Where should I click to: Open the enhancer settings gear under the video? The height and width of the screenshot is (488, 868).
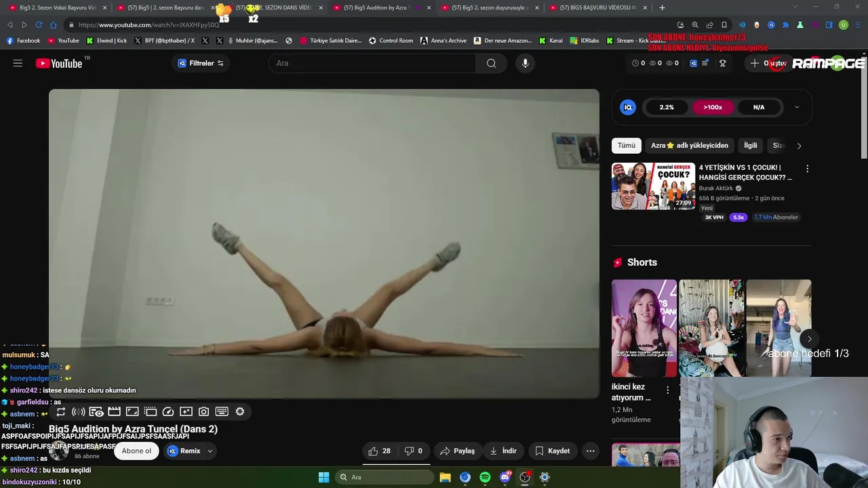click(240, 411)
